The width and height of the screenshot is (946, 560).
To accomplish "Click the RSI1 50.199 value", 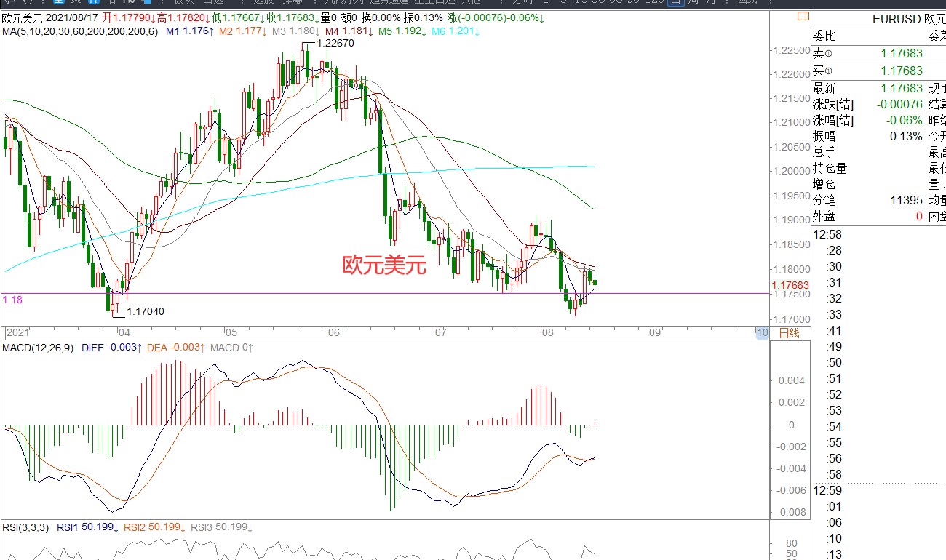I will tap(87, 527).
